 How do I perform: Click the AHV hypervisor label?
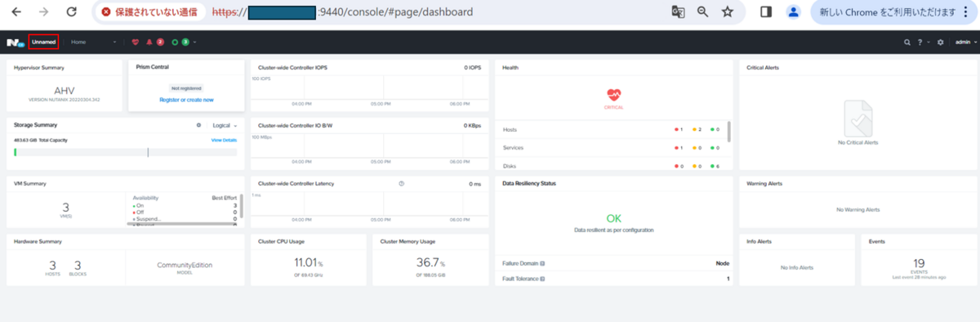64,91
